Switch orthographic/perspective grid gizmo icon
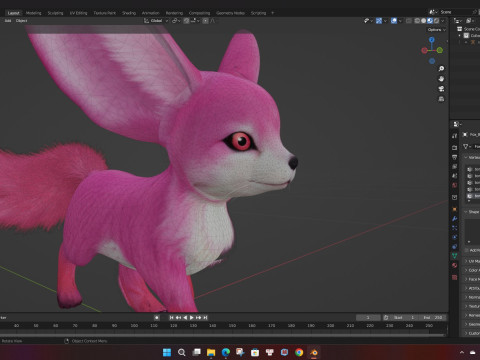480x360 pixels. click(x=441, y=99)
